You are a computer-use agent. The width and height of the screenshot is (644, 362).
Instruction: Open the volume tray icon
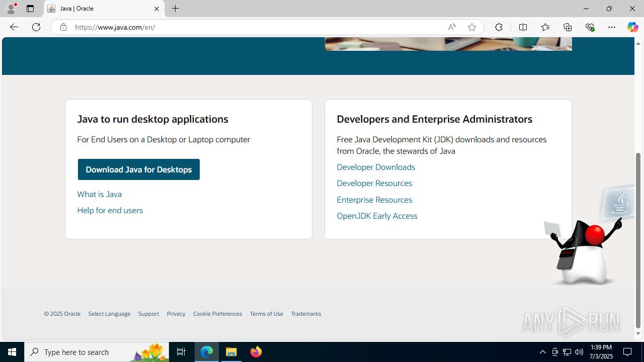[579, 352]
